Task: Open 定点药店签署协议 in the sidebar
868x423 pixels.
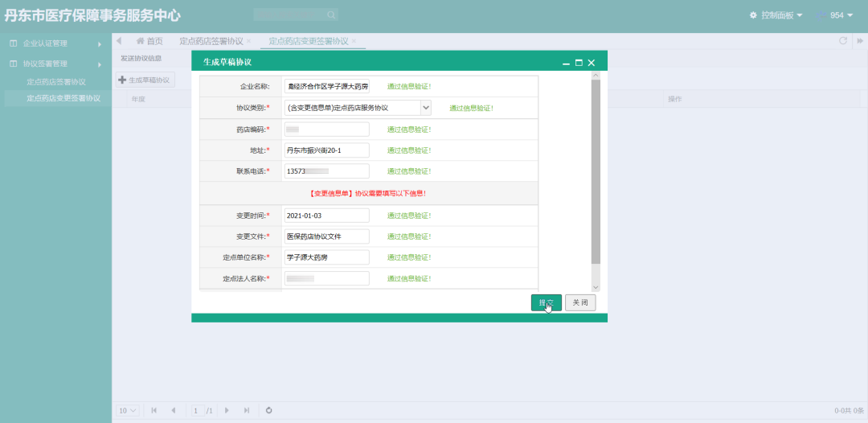Action: point(56,82)
